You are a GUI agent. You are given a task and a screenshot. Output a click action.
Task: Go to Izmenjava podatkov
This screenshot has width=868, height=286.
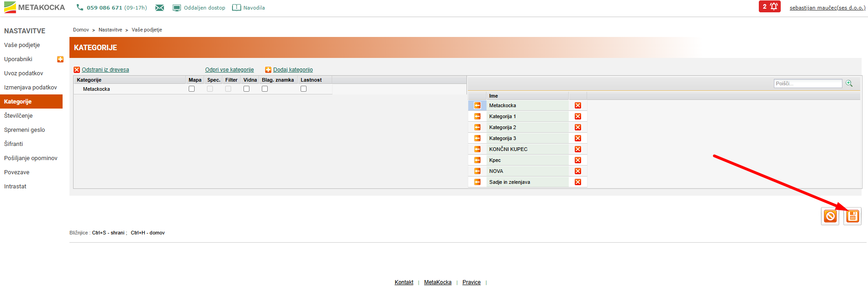[x=31, y=88]
